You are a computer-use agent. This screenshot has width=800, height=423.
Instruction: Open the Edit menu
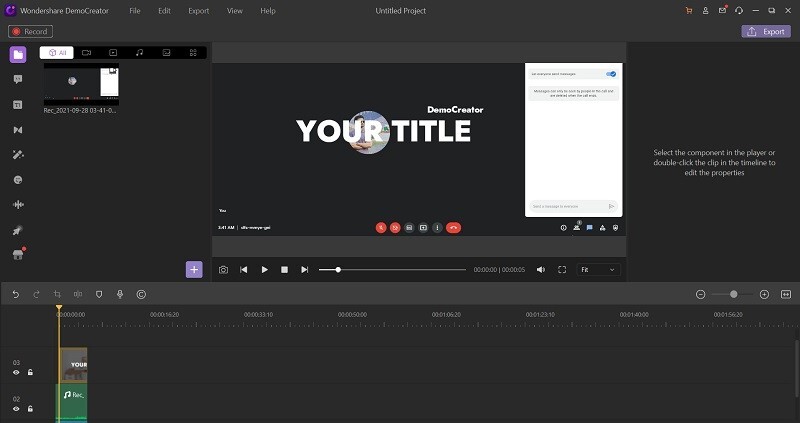(164, 11)
